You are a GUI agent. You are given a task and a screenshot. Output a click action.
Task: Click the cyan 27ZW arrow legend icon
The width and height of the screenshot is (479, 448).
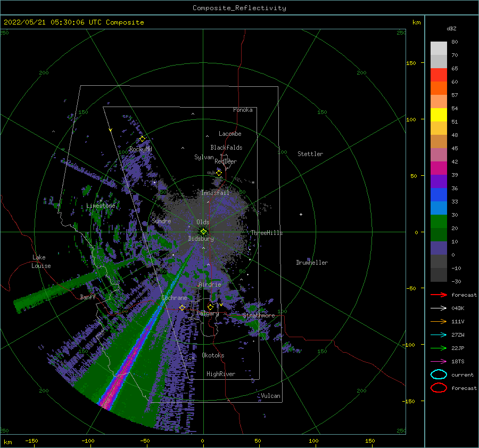439,335
